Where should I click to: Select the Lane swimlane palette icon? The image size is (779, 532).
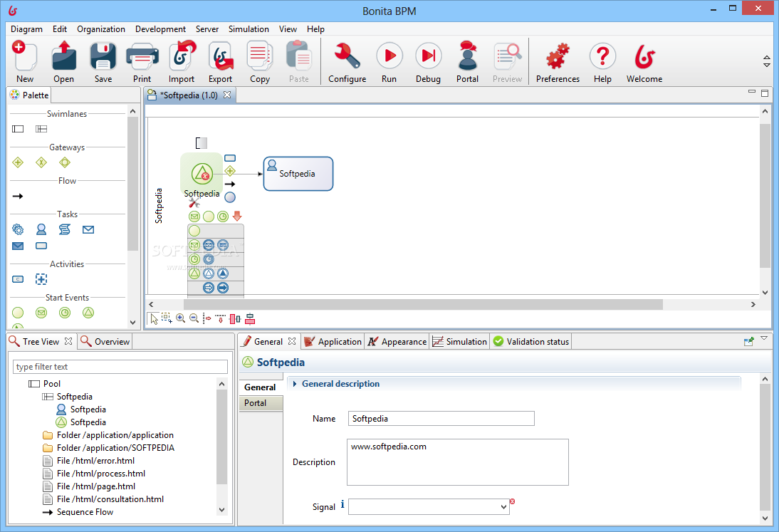[x=41, y=129]
